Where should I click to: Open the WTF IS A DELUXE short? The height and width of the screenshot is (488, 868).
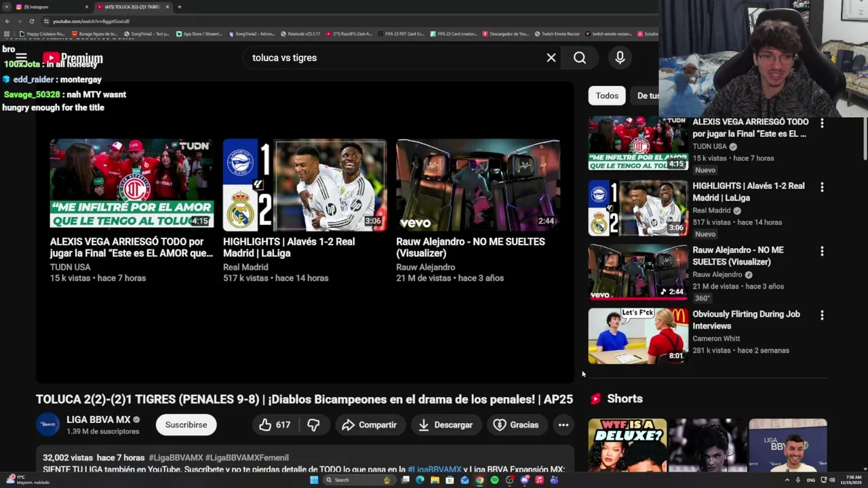(x=627, y=445)
